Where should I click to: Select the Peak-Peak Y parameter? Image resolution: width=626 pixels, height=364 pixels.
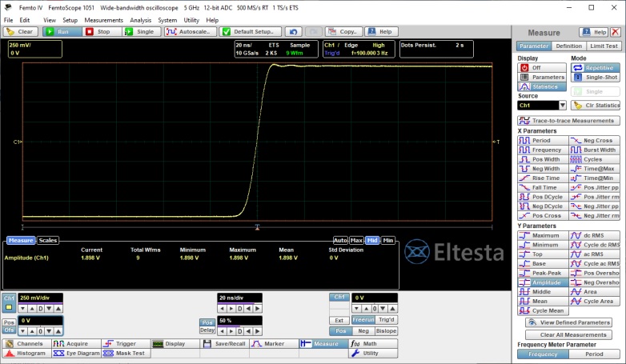[x=540, y=273]
